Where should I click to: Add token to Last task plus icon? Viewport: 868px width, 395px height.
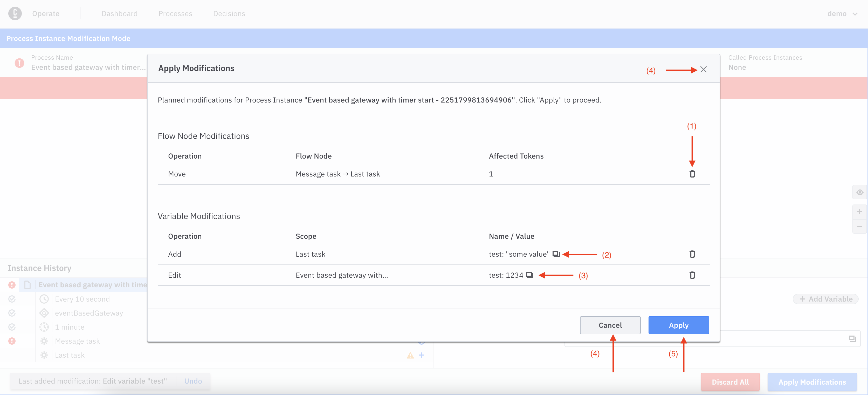click(421, 355)
